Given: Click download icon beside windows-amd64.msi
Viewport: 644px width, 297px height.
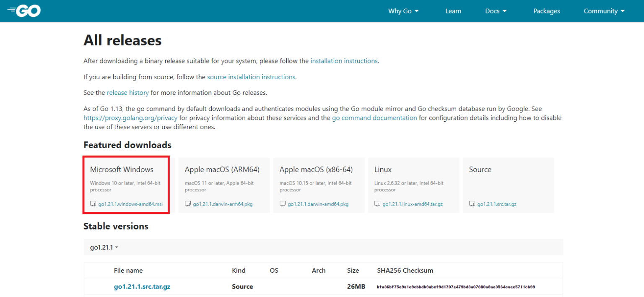Looking at the screenshot, I should pyautogui.click(x=93, y=204).
